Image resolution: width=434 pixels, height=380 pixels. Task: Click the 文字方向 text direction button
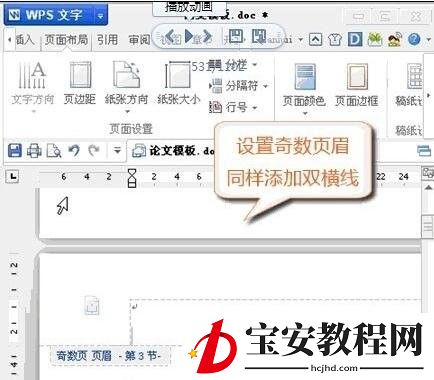click(33, 84)
